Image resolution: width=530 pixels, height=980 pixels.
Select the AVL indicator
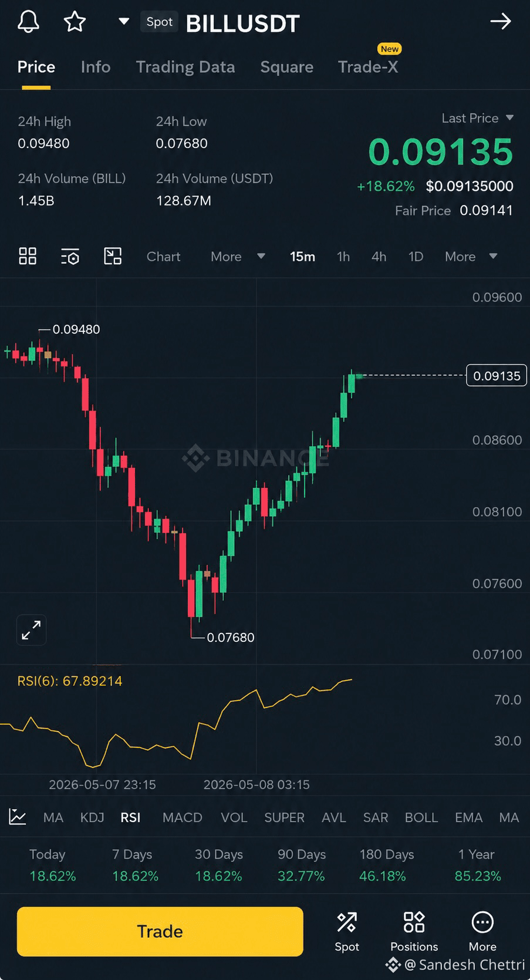pyautogui.click(x=333, y=817)
